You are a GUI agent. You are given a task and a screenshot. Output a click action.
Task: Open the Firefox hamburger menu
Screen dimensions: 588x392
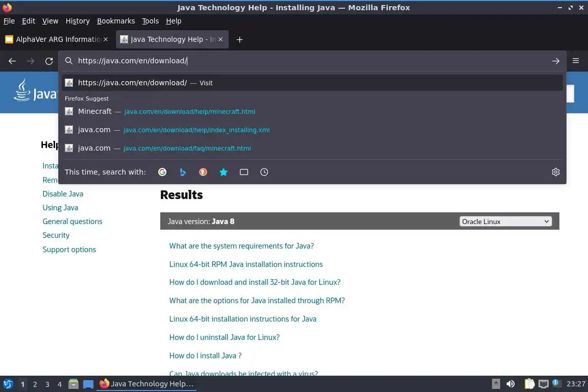point(576,61)
